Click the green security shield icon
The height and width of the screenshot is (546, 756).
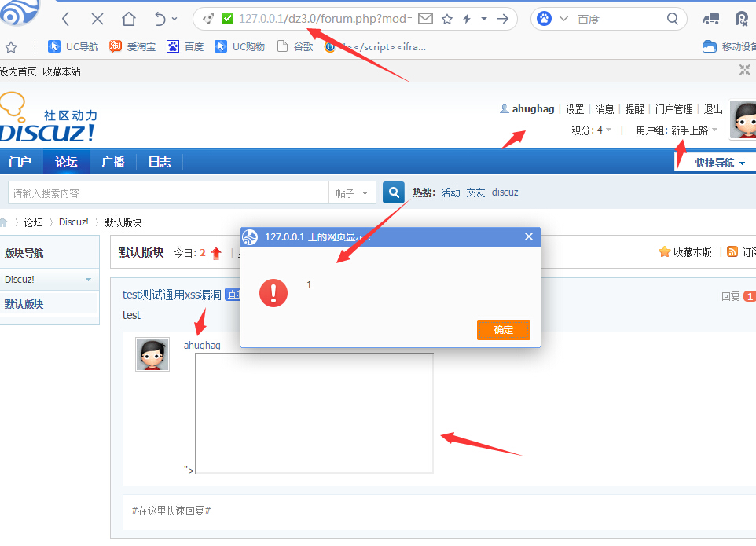(227, 19)
